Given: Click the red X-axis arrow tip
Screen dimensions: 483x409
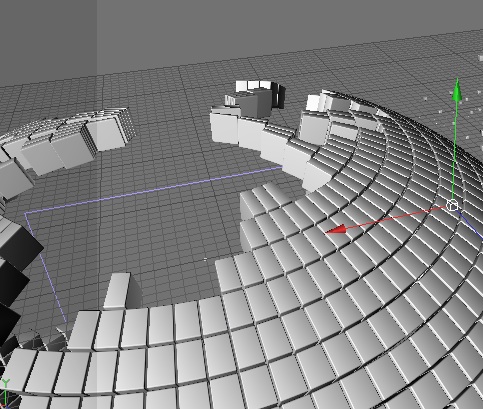Looking at the screenshot, I should 337,230.
